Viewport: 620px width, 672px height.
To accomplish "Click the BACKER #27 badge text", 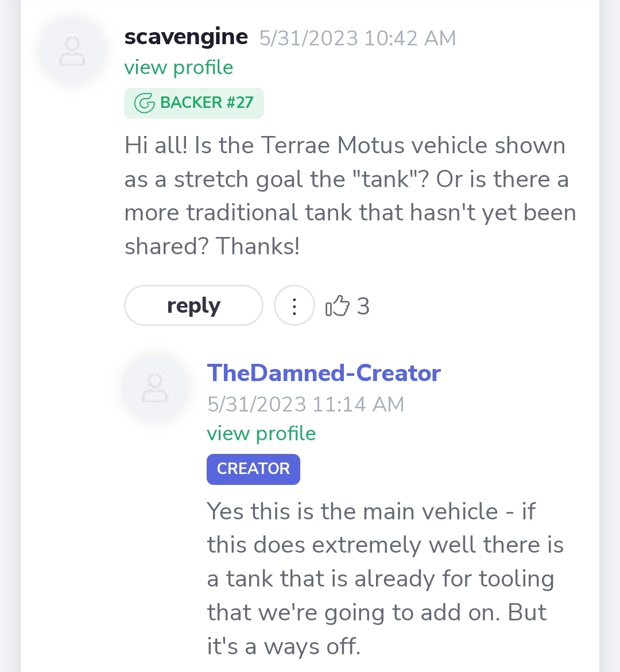I will (207, 103).
